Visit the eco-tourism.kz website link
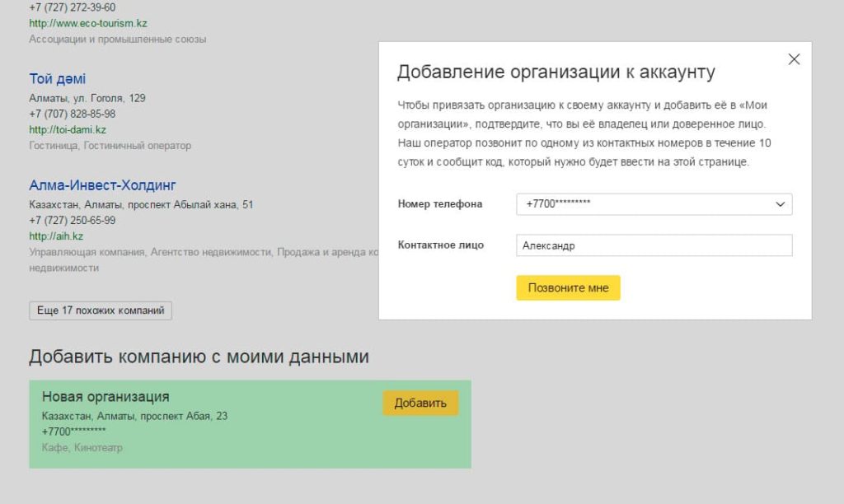The width and height of the screenshot is (844, 504). [x=88, y=23]
